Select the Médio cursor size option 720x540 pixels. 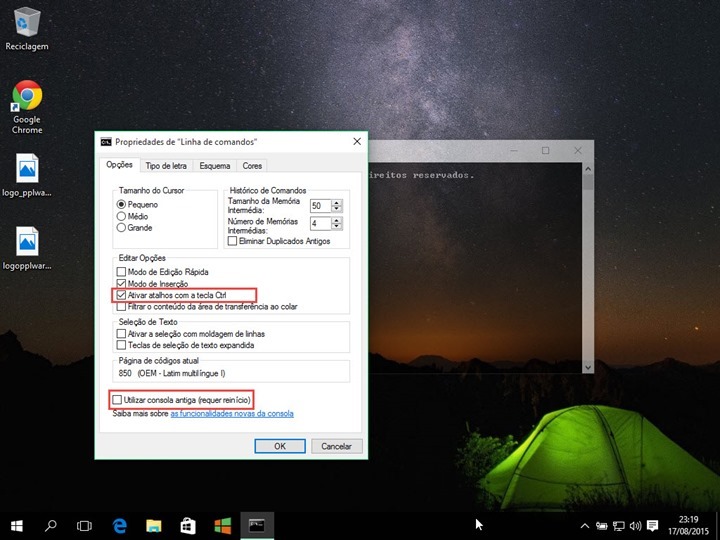[x=133, y=216]
